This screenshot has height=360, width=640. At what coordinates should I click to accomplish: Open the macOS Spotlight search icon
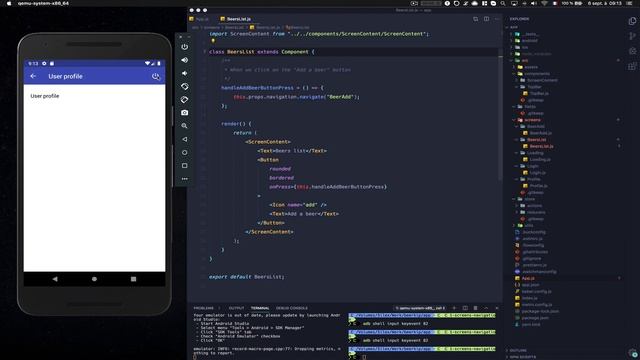503,3
